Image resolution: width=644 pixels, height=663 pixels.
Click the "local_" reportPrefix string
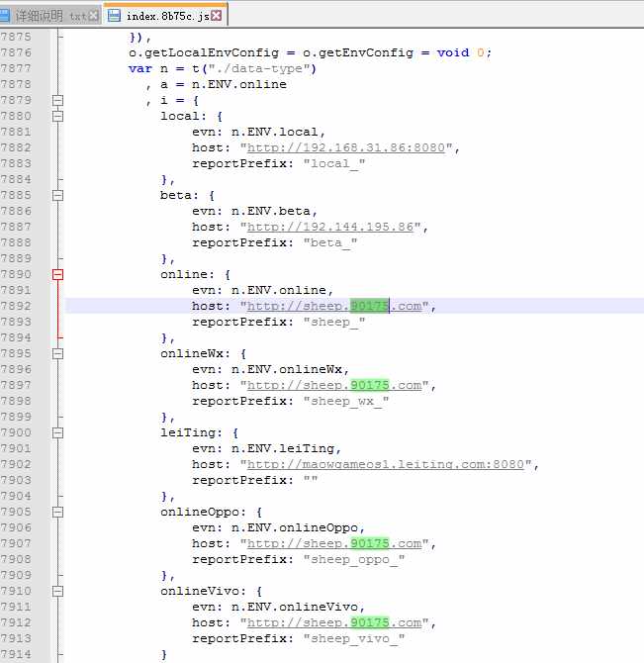334,163
